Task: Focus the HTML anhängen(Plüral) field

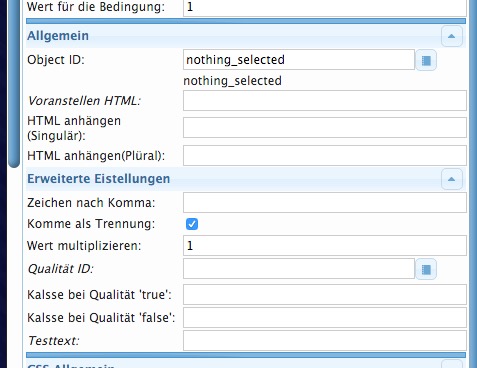Action: (x=325, y=155)
